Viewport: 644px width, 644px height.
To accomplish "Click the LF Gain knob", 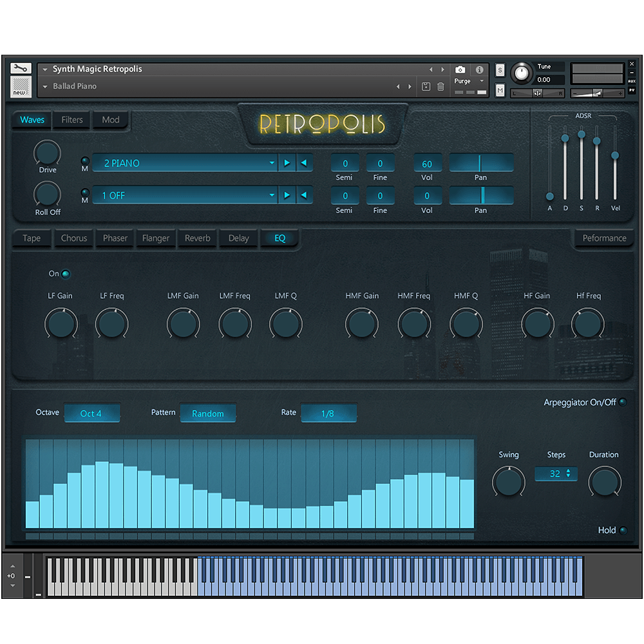I will [x=61, y=324].
